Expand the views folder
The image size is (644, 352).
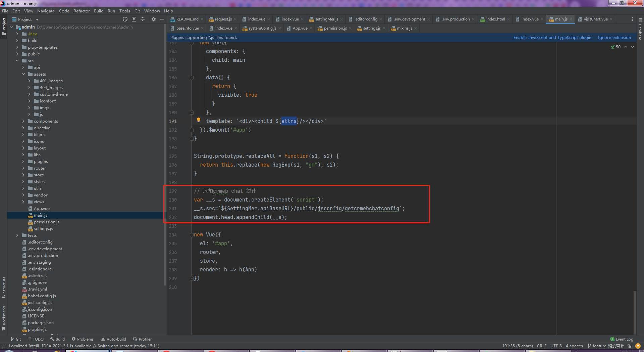point(23,202)
